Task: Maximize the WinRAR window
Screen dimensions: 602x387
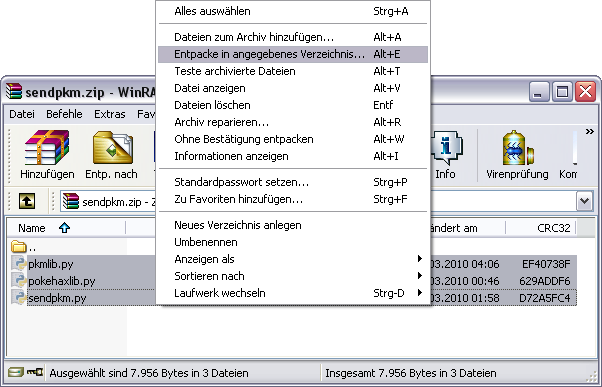Action: tap(562, 91)
